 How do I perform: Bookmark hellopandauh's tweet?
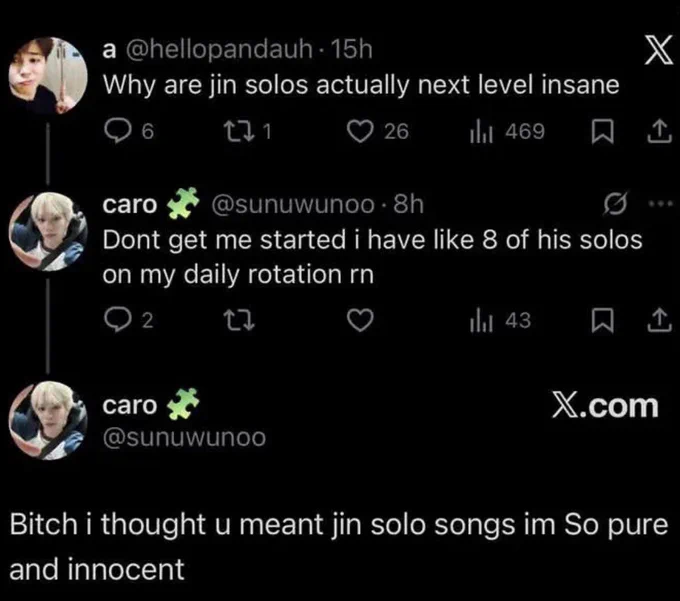tap(602, 131)
